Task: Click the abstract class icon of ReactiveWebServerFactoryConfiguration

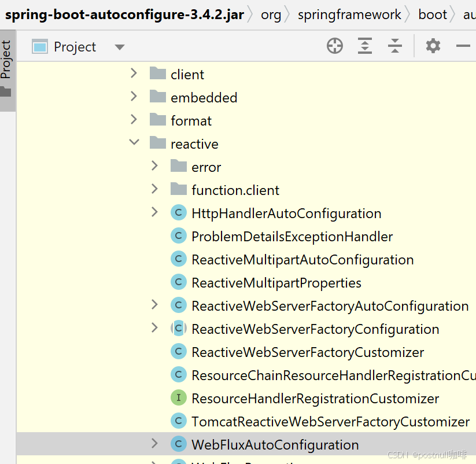Action: [x=179, y=328]
